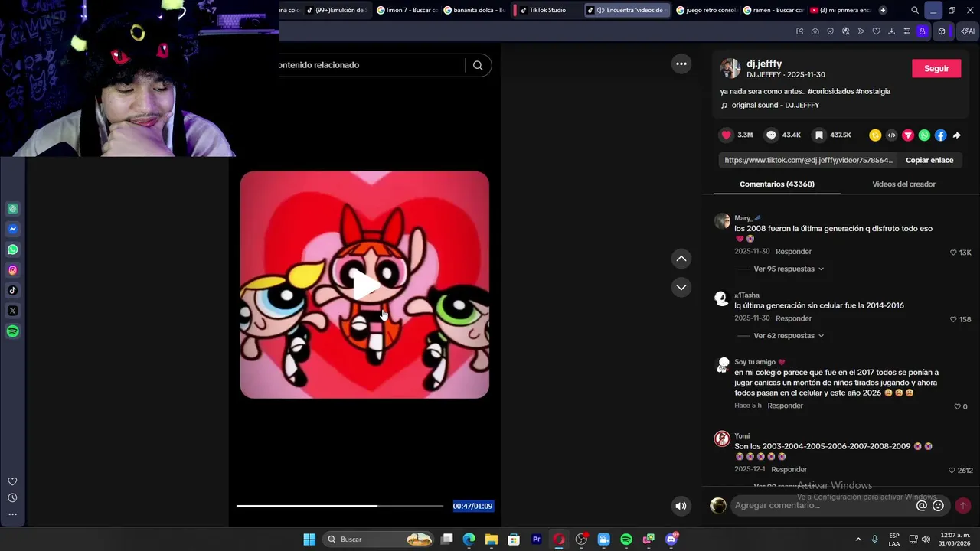Bookmark the video with the save icon

tap(818, 135)
